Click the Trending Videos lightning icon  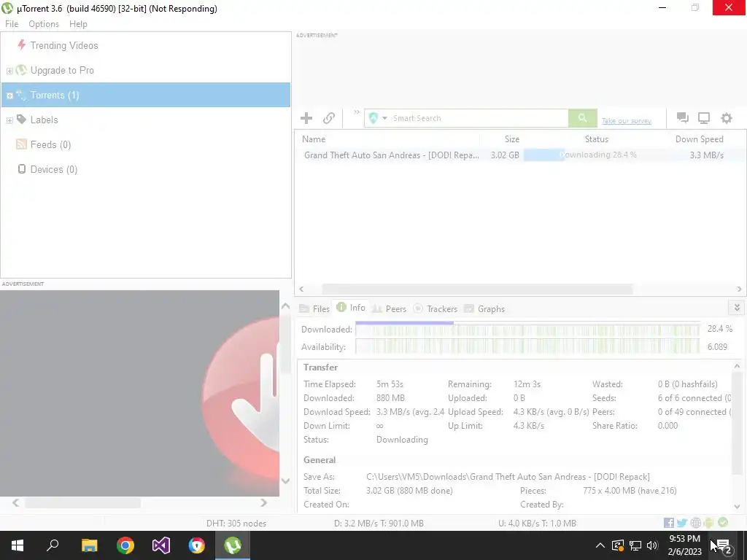[x=21, y=45]
